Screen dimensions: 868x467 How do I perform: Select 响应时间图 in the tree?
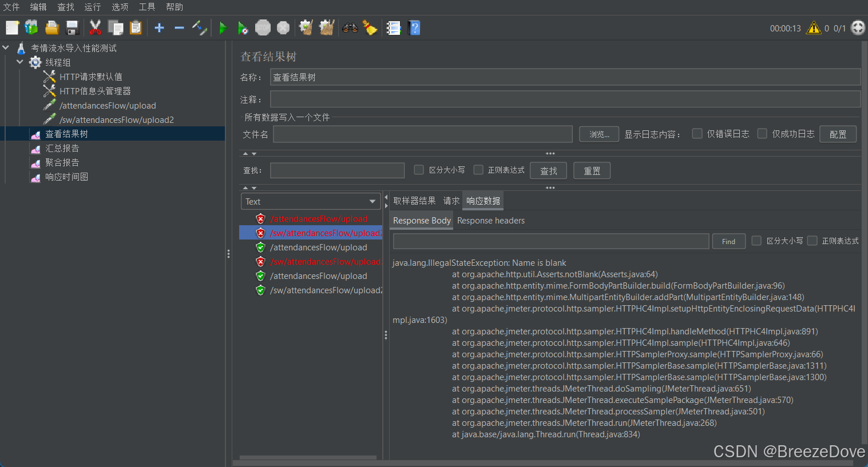[67, 177]
